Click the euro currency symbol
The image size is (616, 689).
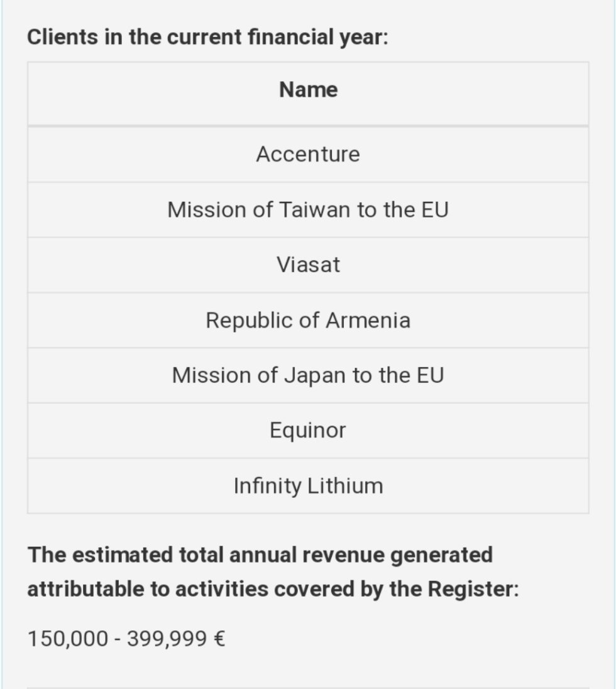pos(220,639)
